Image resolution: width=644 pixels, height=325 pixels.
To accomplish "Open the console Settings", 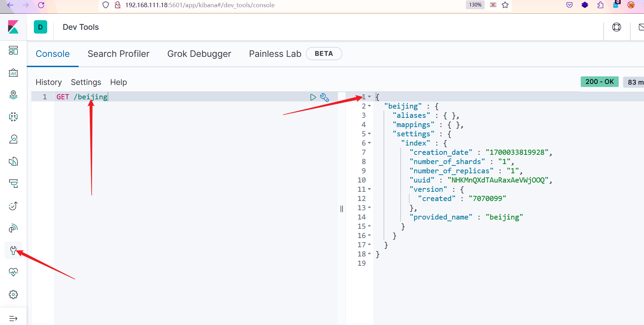I will (86, 82).
